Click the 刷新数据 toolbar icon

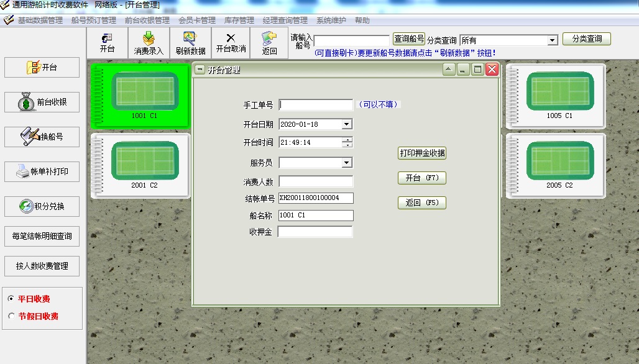click(190, 43)
